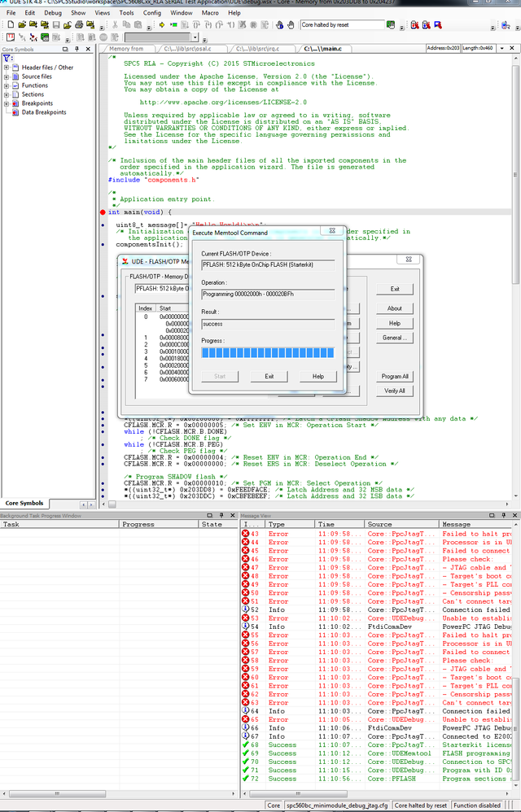Expand Header files / Other tree node
This screenshot has height=812, width=521.
coord(7,68)
